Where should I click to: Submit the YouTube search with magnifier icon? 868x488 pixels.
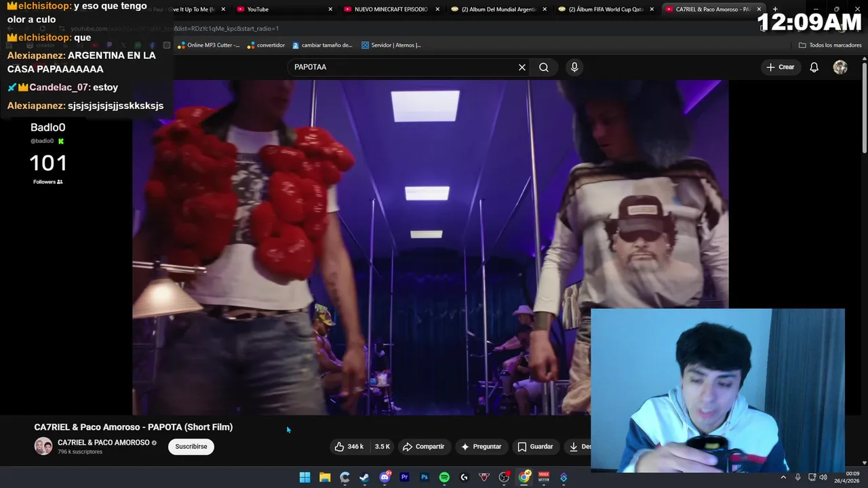click(544, 67)
